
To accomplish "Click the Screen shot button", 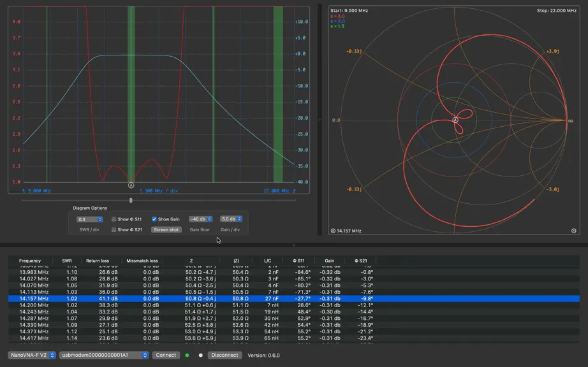I will click(166, 229).
